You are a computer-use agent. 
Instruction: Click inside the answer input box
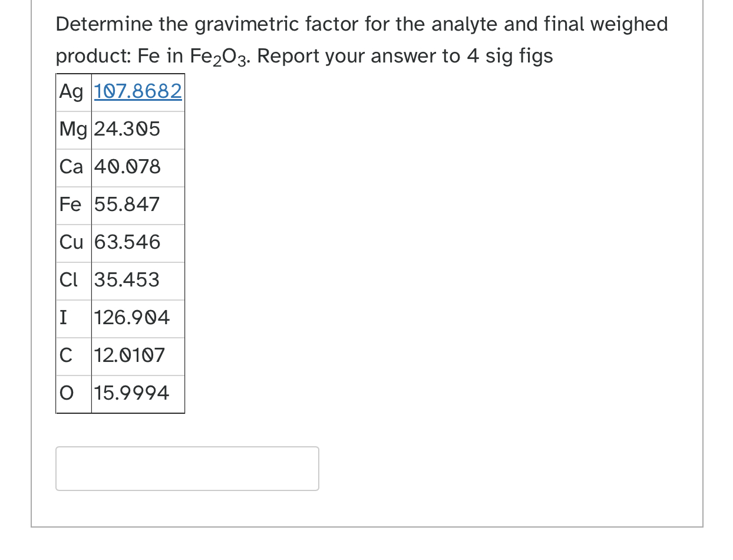point(187,468)
